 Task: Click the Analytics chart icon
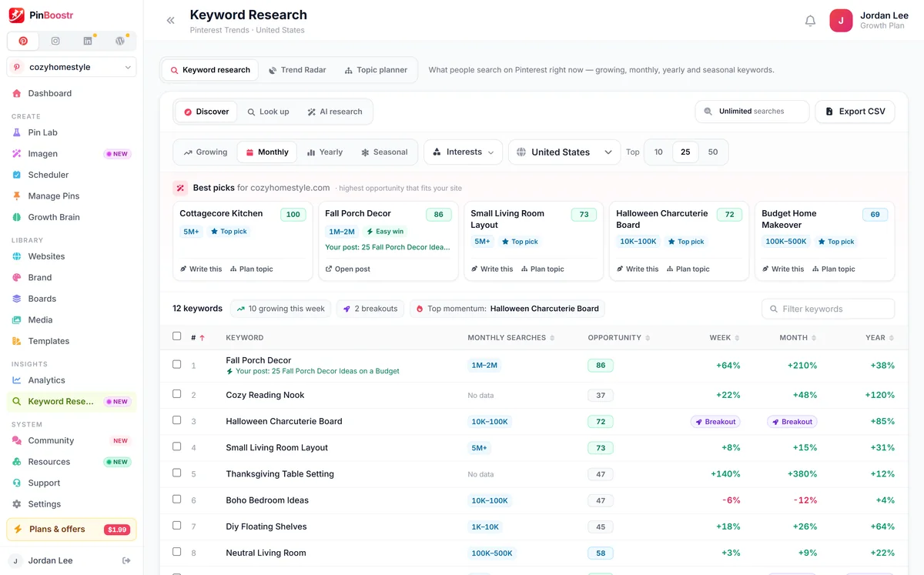tap(17, 380)
